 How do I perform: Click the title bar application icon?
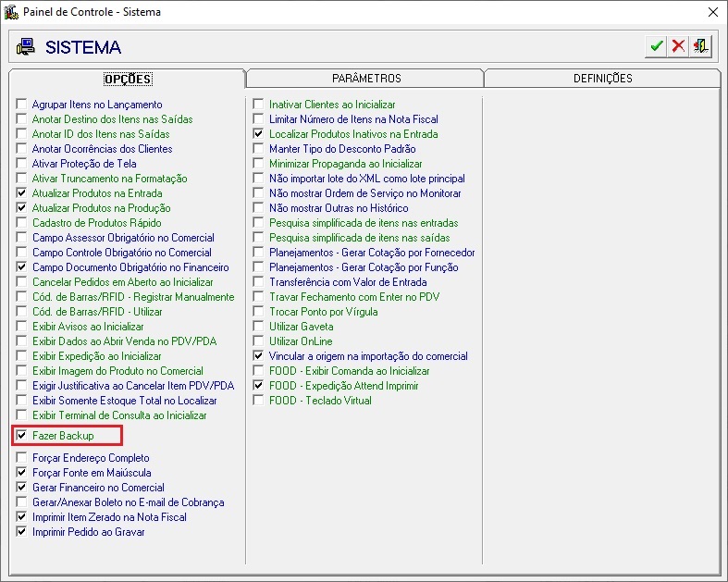point(11,12)
